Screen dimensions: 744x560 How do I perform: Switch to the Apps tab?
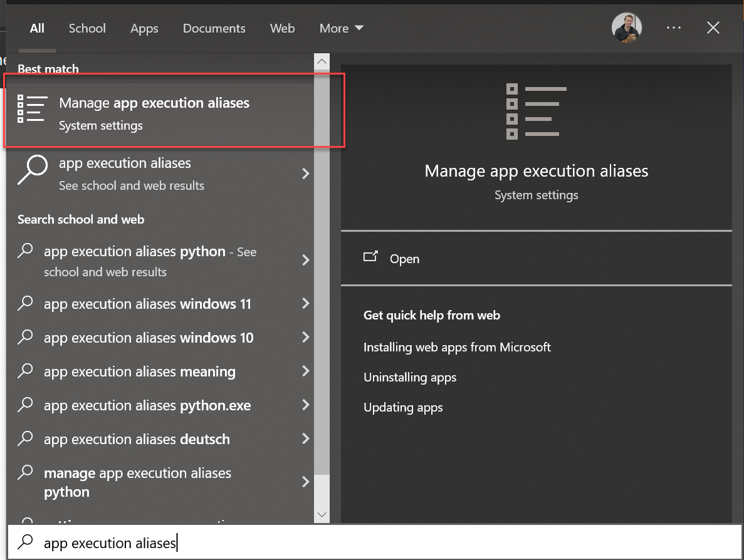(x=144, y=29)
